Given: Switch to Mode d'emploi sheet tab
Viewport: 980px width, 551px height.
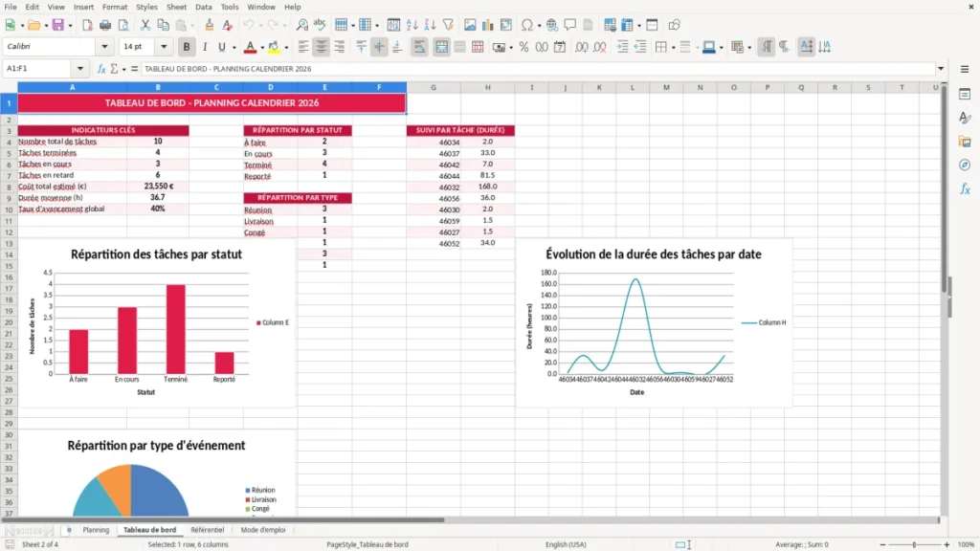Looking at the screenshot, I should [263, 530].
